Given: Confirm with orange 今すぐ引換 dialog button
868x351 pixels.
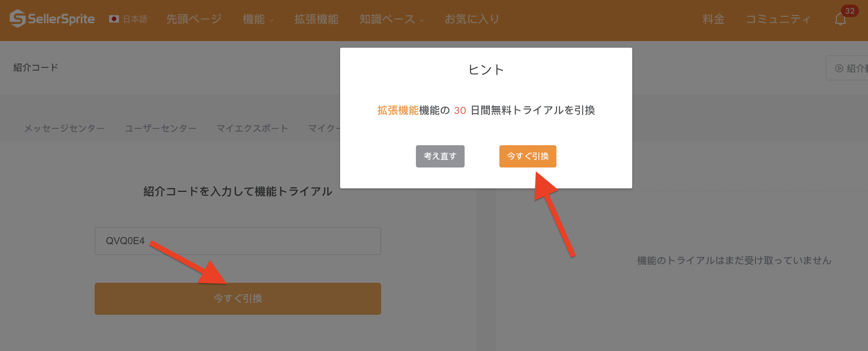Looking at the screenshot, I should (x=528, y=156).
